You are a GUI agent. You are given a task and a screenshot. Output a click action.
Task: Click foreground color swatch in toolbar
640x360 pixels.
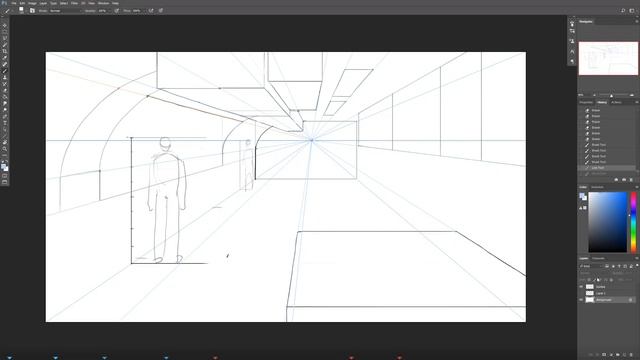[3, 166]
